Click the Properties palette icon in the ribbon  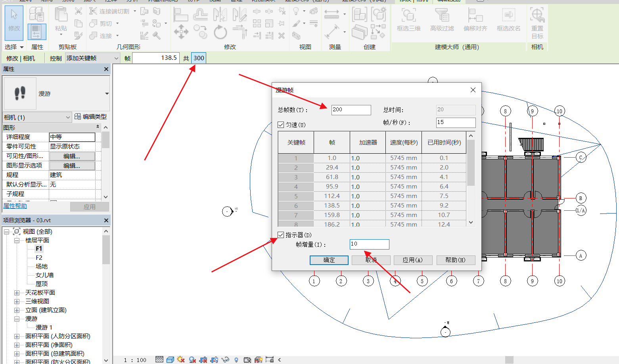[36, 31]
